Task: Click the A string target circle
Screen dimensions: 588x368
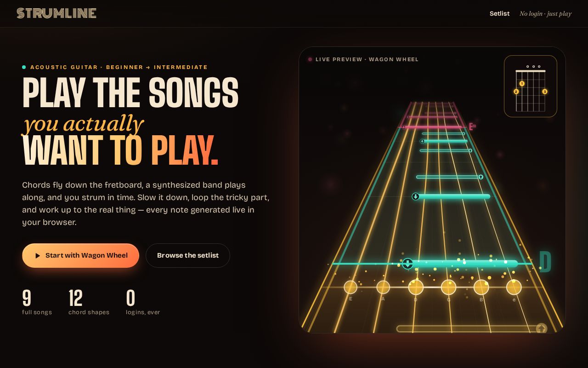Action: coord(383,287)
